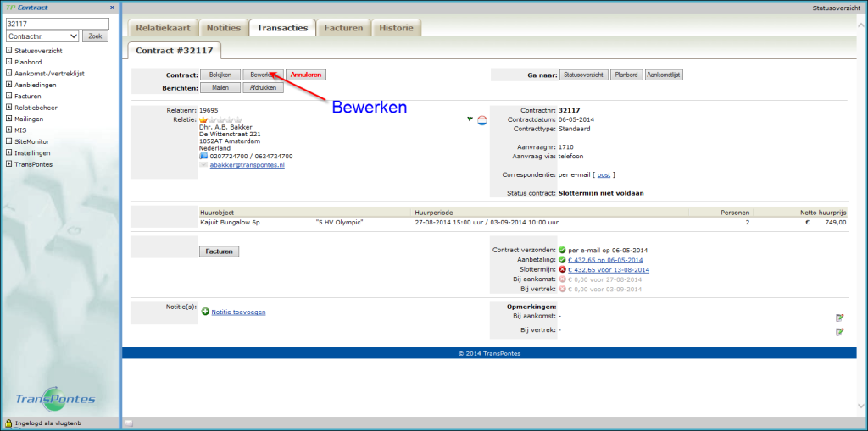Screen dimensions: 868x431
Task: Expand the Aanbiedingen tree node
Action: [8, 85]
